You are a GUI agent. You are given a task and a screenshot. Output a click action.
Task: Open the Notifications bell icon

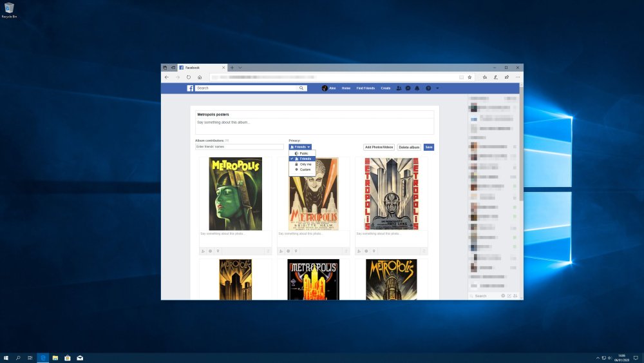tap(417, 88)
